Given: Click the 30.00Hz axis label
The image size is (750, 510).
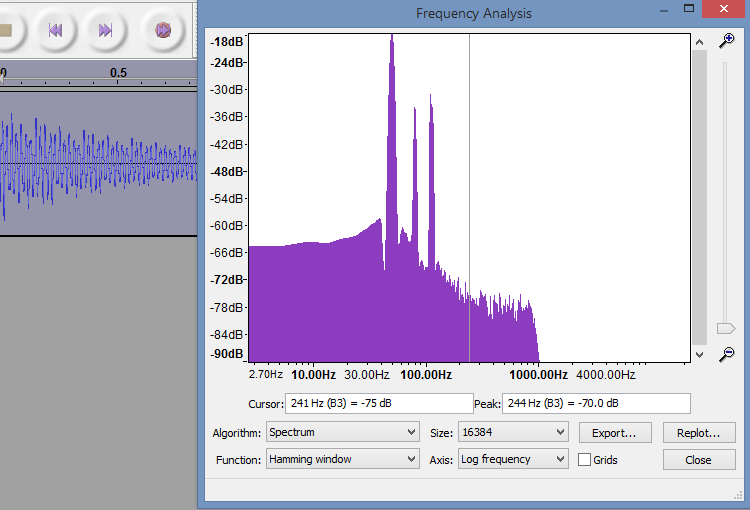Looking at the screenshot, I should (x=367, y=375).
